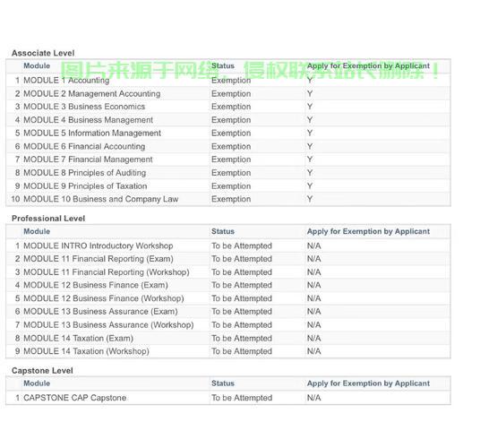Image resolution: width=480 pixels, height=448 pixels.
Task: Click the 'Professional Level' section heading
Action: [x=48, y=219]
